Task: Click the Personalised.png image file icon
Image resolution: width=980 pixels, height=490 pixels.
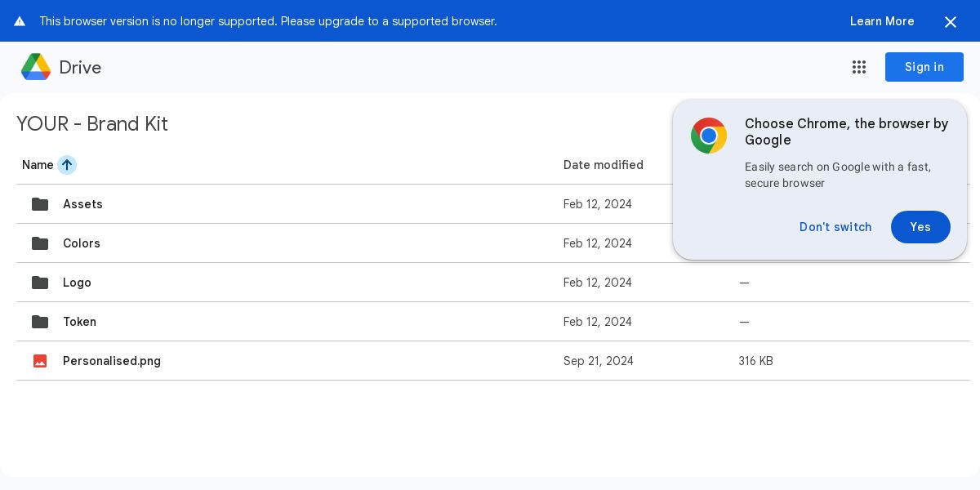Action: pos(40,361)
